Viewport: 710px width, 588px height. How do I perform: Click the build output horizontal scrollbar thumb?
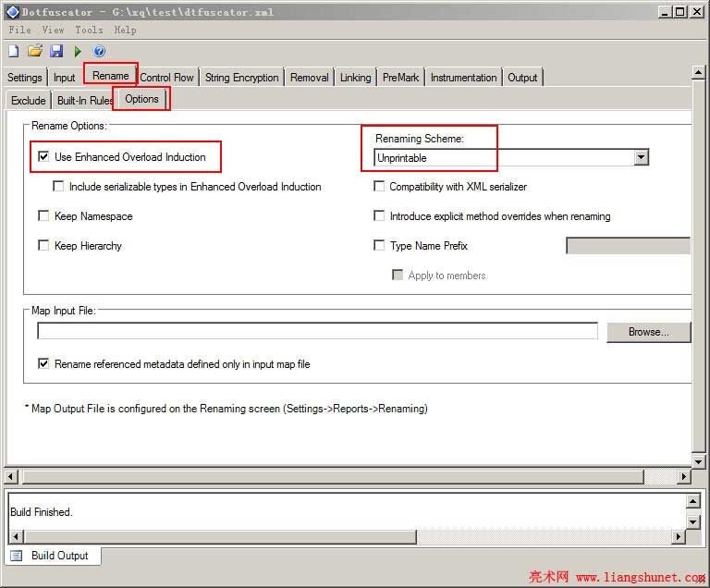click(220, 537)
